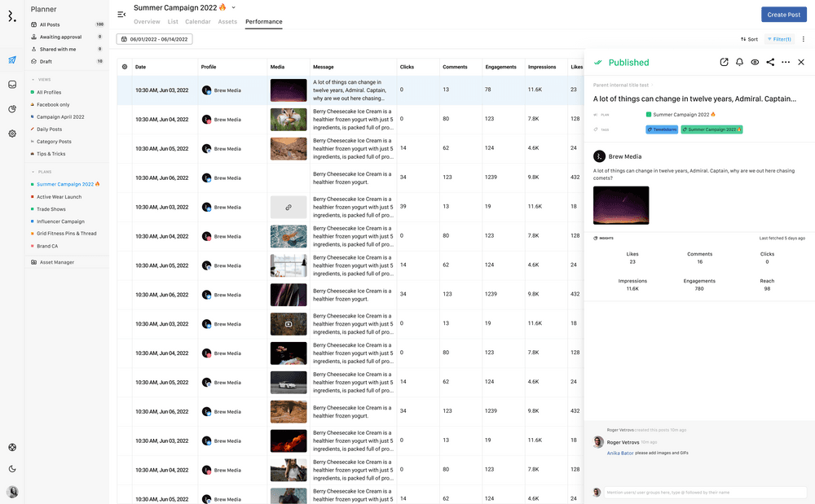Click the Filter(1) button
The image size is (815, 504).
click(x=780, y=39)
